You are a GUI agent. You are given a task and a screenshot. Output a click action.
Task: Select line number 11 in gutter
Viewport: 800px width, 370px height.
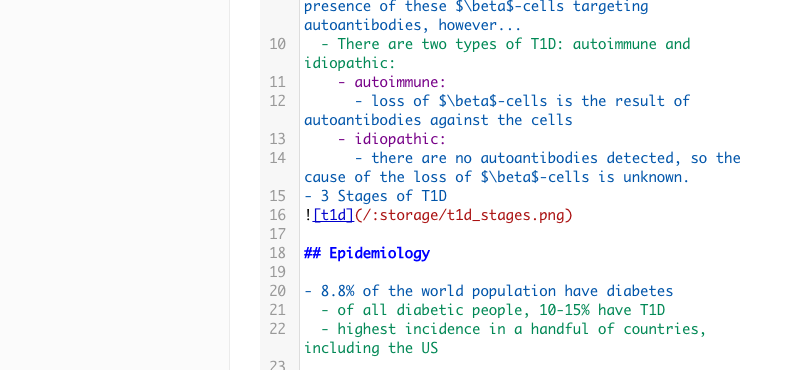click(x=278, y=82)
